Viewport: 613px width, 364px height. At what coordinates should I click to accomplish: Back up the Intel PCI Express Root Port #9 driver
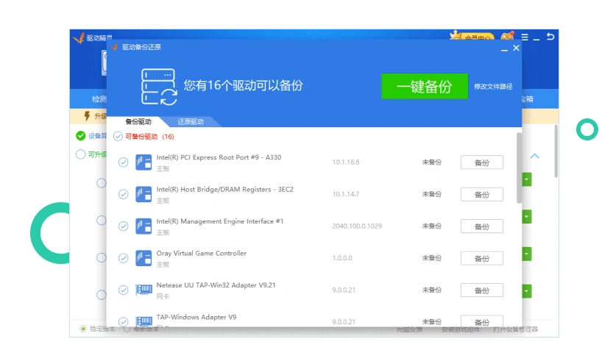pos(481,163)
